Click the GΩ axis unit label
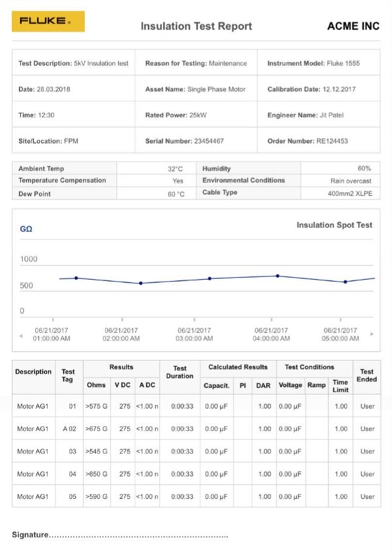Viewport: 392px width, 555px height. point(26,229)
